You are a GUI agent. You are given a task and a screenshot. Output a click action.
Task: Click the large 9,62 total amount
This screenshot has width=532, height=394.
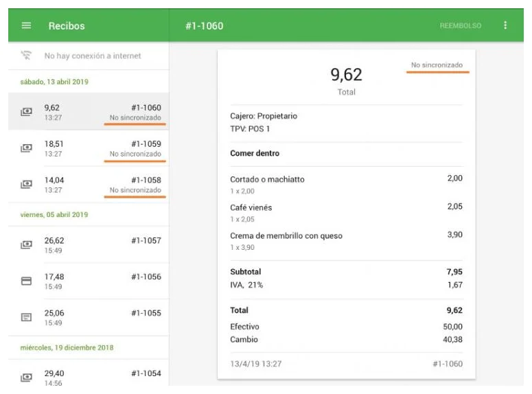coord(347,74)
